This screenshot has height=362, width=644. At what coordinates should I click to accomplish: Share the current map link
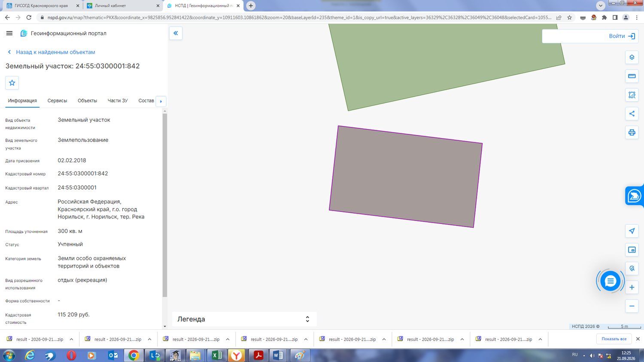tap(632, 114)
